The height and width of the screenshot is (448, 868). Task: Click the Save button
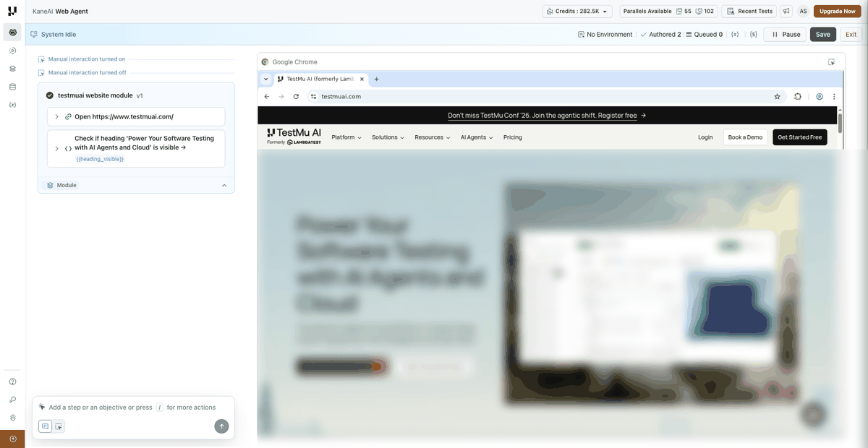[x=823, y=35]
